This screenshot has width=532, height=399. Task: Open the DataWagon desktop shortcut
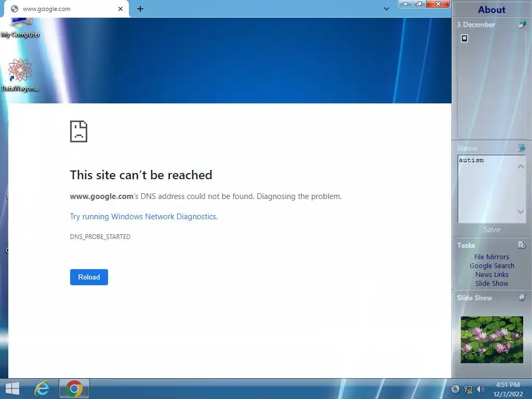pos(20,75)
